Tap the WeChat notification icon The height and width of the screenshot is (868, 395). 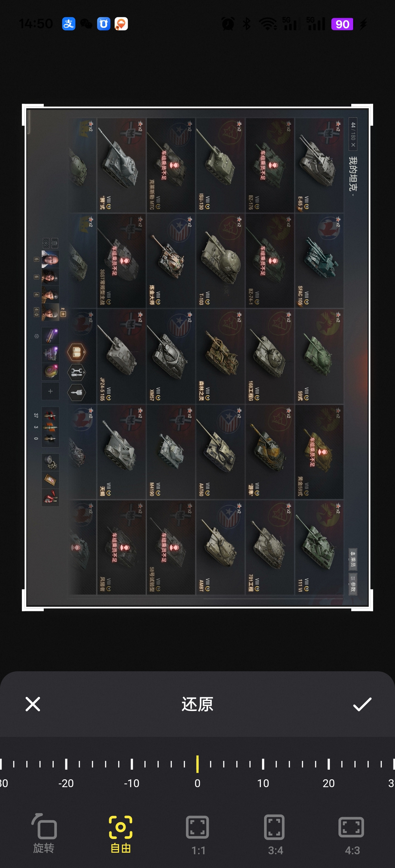click(x=86, y=24)
